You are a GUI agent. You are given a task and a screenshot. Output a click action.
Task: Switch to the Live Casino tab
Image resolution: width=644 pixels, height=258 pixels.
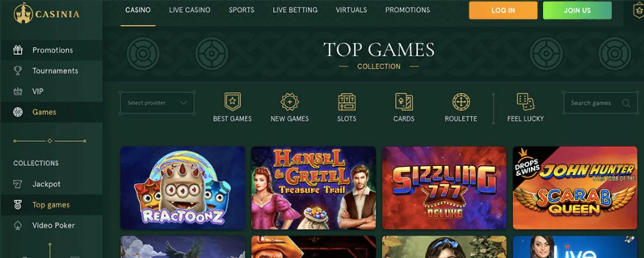(190, 10)
